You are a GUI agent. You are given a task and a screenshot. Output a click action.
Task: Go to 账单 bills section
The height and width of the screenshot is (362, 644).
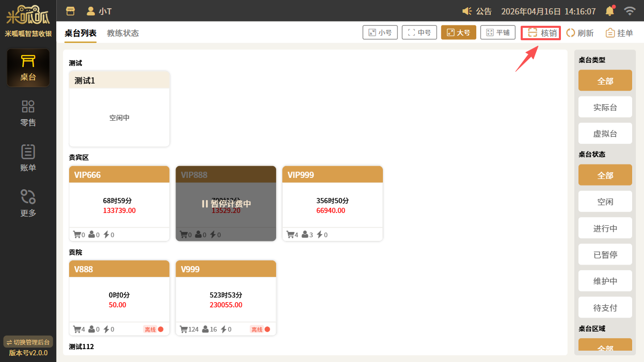click(28, 158)
